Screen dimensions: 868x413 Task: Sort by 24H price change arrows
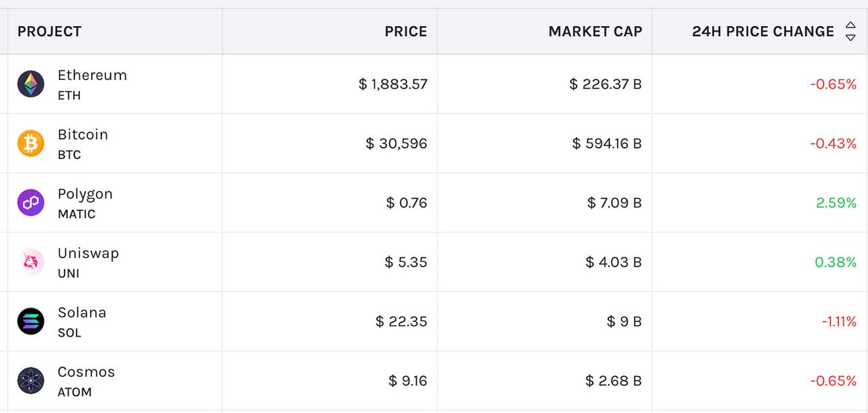pyautogui.click(x=851, y=32)
